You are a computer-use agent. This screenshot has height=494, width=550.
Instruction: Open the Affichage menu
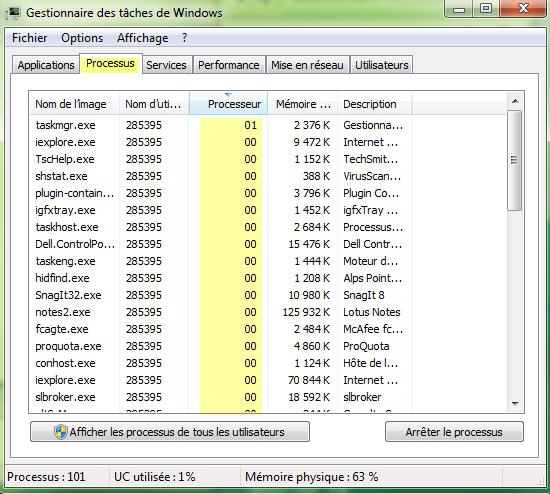[142, 38]
